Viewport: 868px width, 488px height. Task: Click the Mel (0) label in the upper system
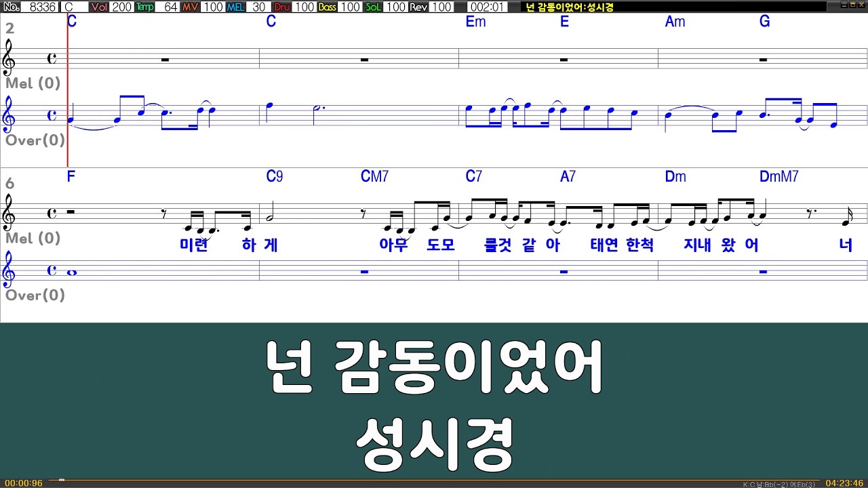33,83
